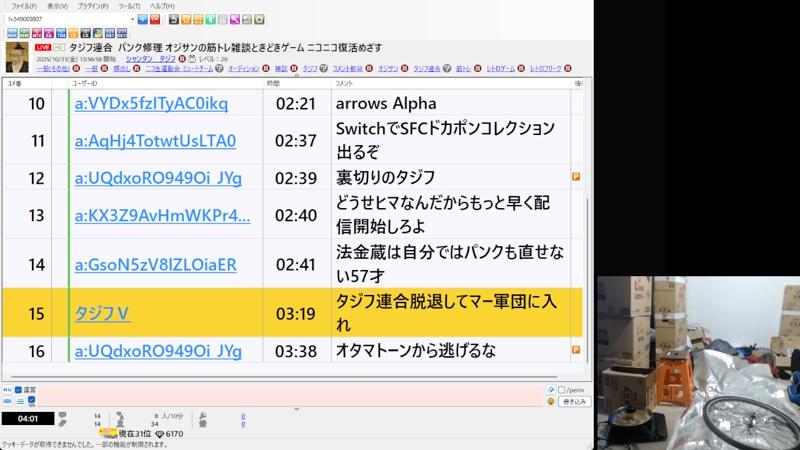800x450 pixels.
Task: Open the シャンタン タジフ broadcaster link
Action: pyautogui.click(x=151, y=59)
